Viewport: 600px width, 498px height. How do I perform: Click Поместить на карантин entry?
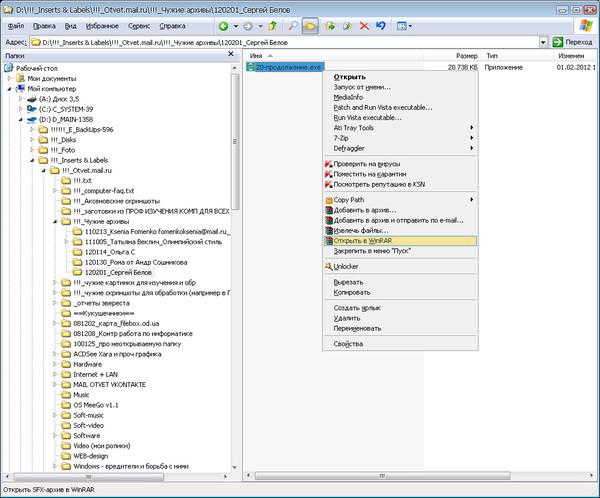(x=400, y=174)
